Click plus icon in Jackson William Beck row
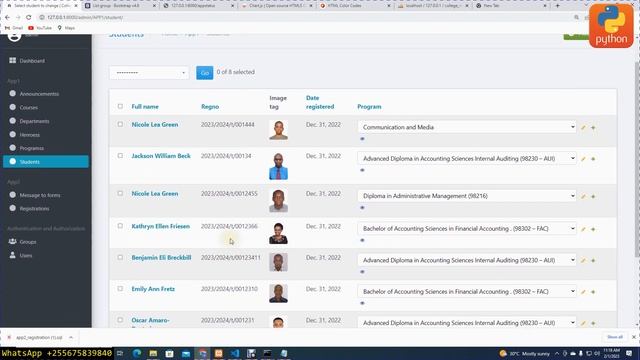Viewport: 640px width, 360px height. pos(593,159)
